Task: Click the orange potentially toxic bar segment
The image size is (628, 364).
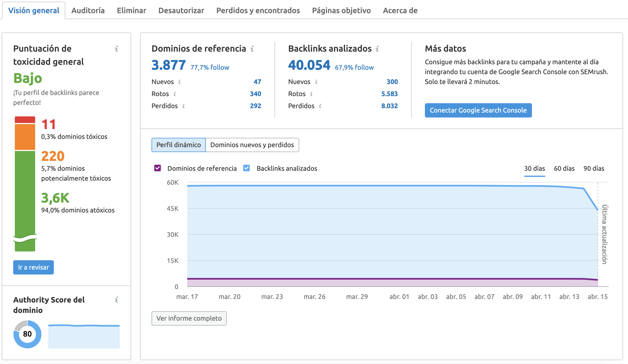Action: (25, 137)
